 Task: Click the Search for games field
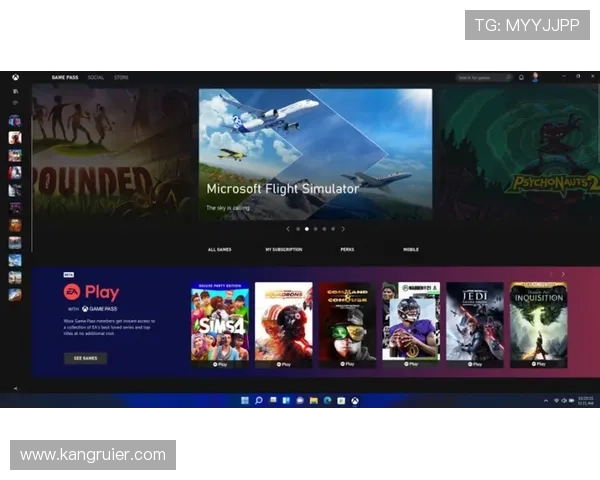click(481, 77)
